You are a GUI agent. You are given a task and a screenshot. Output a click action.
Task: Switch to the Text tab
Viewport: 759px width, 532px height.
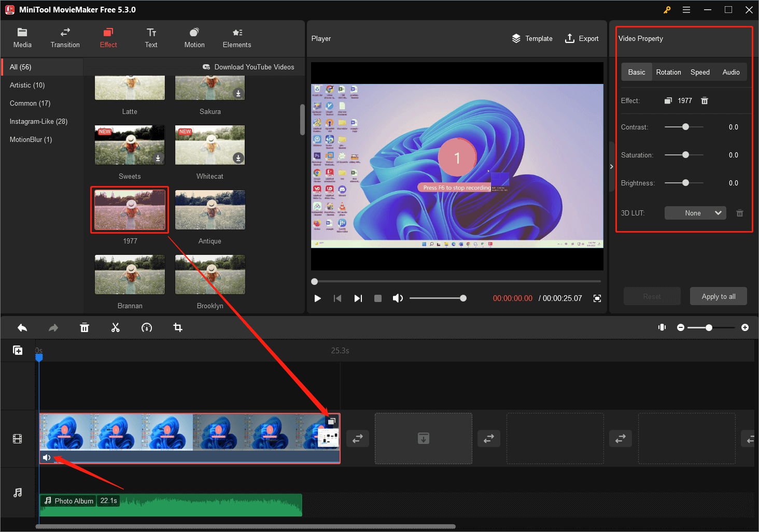[151, 38]
